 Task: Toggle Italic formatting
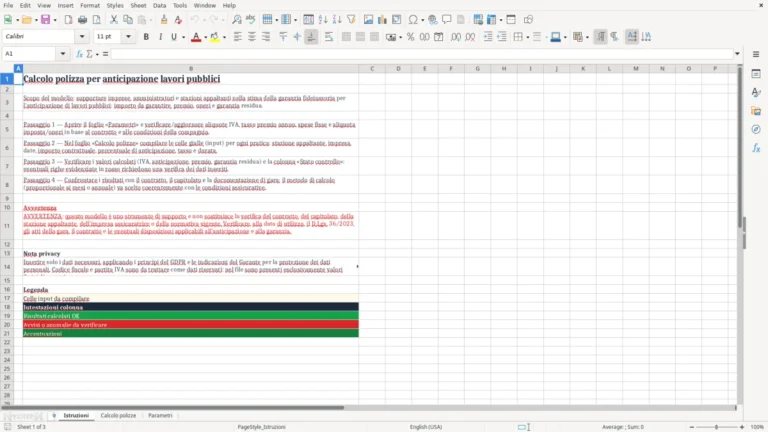160,37
